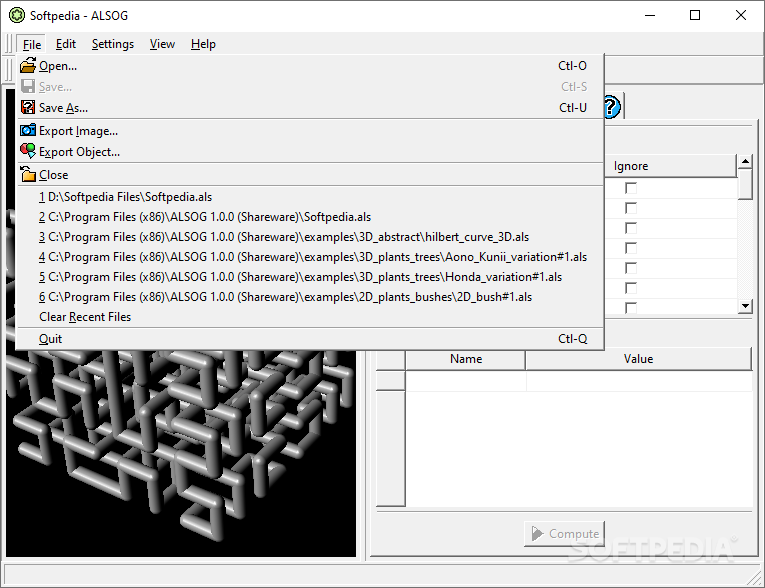The width and height of the screenshot is (765, 588).
Task: Click scroll down arrow of Ignore list
Action: [x=745, y=306]
